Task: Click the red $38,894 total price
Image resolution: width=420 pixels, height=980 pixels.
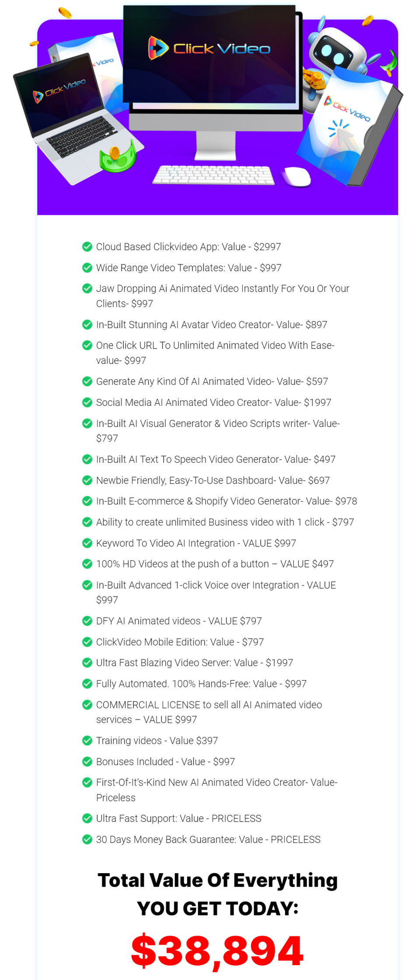Action: point(217,951)
